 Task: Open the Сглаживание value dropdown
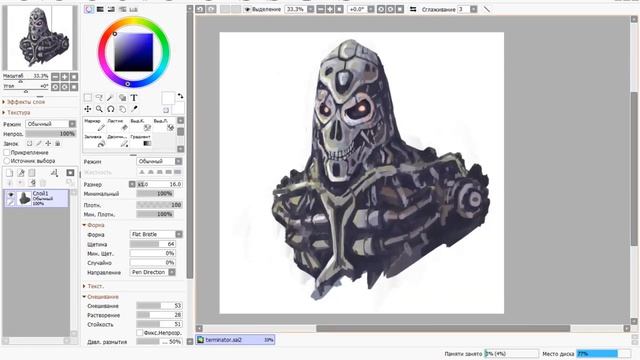[473, 9]
